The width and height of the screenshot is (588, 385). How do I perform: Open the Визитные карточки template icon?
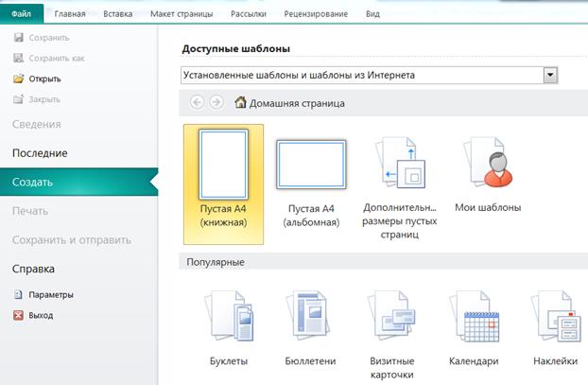tap(392, 316)
